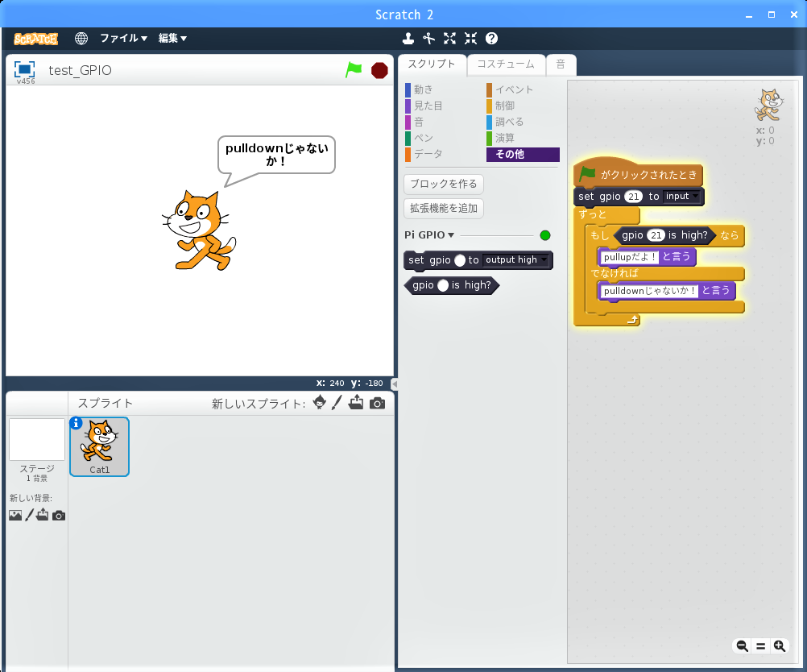Select the その他 block category

click(x=523, y=155)
